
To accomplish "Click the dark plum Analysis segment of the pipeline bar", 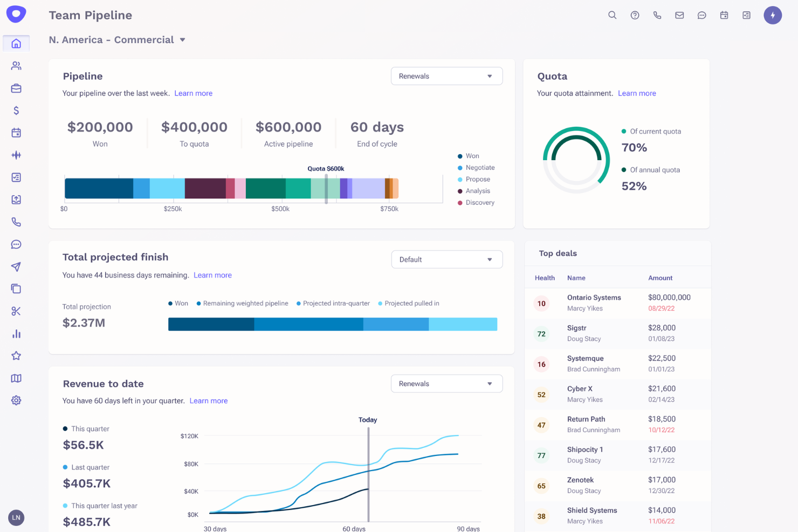I will (x=205, y=189).
